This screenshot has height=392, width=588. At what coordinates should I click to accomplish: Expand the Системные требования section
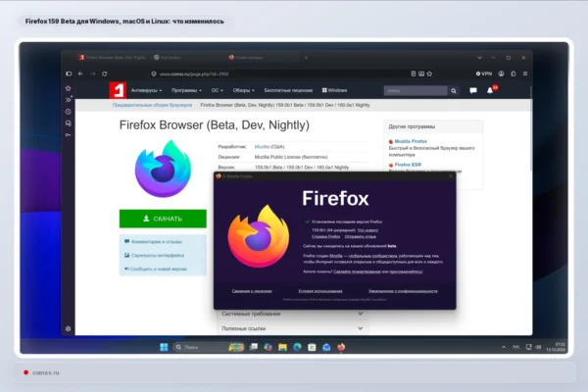[292, 314]
